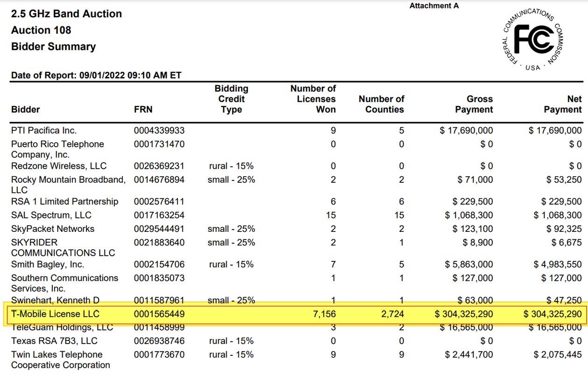Click FRN 0002576411

159,201
